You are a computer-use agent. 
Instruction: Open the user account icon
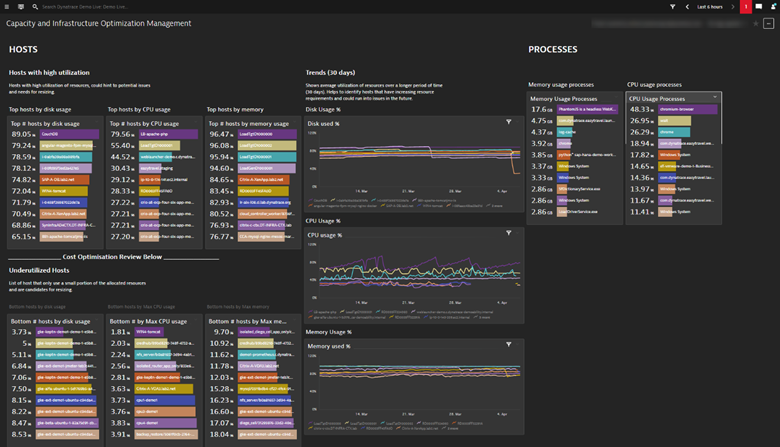(774, 6)
